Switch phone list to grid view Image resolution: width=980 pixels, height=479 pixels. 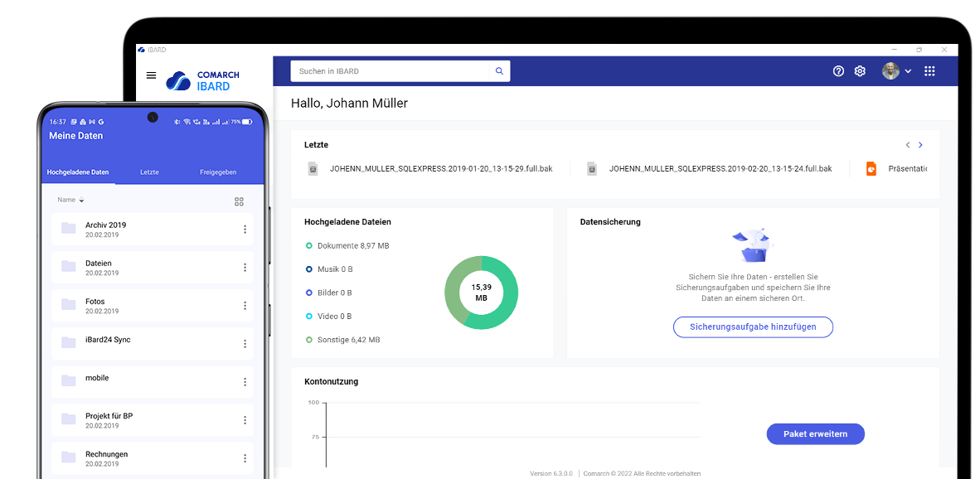click(x=239, y=201)
